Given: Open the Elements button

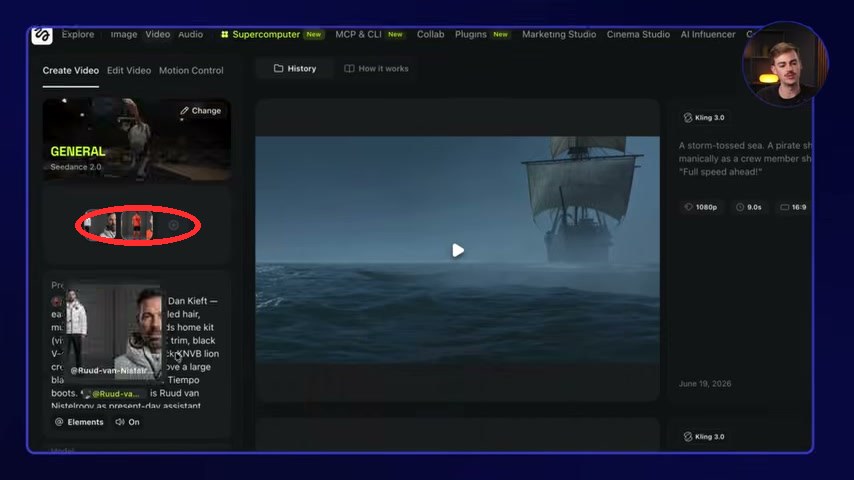Looking at the screenshot, I should coord(80,422).
